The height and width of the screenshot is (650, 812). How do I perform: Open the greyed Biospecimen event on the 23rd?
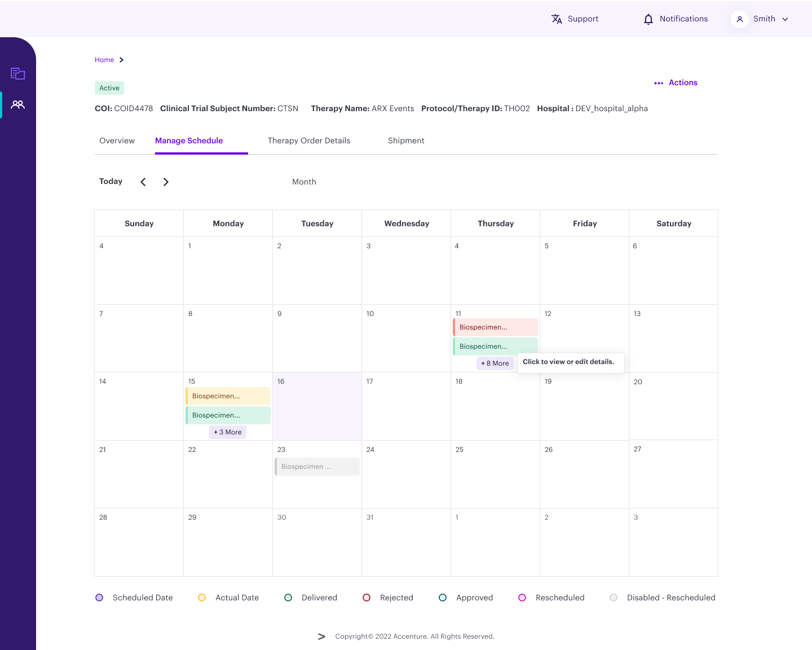tap(317, 467)
